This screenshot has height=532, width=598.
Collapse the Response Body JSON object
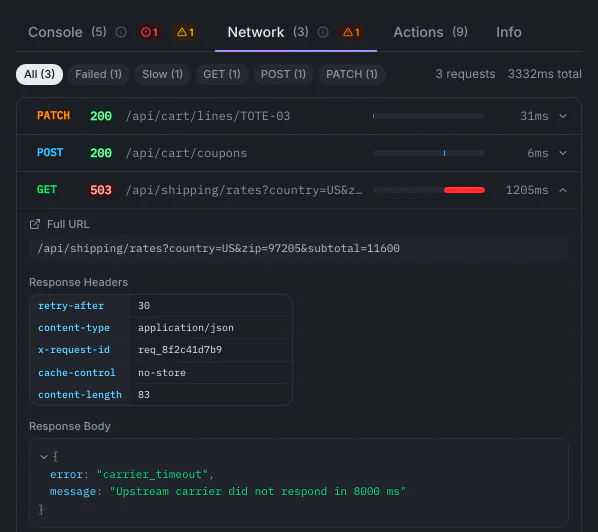point(44,456)
